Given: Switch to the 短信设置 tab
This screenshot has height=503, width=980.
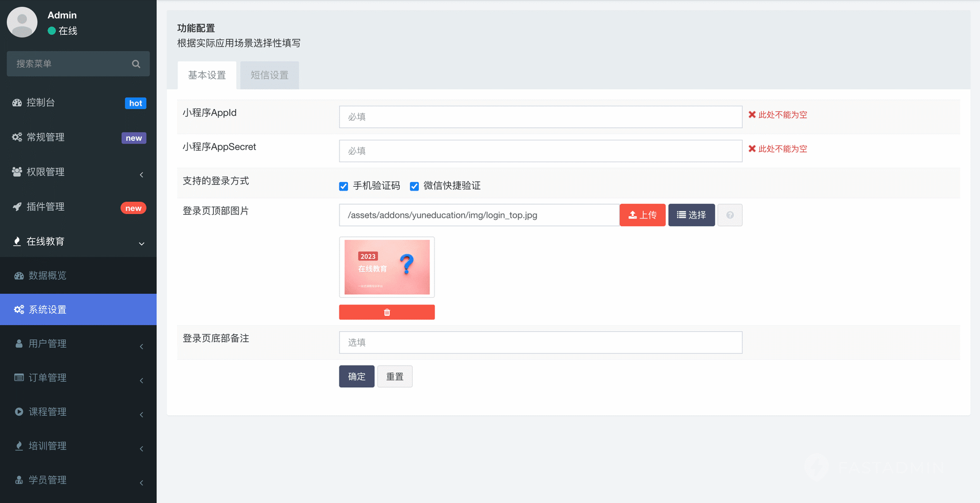Looking at the screenshot, I should coord(269,75).
